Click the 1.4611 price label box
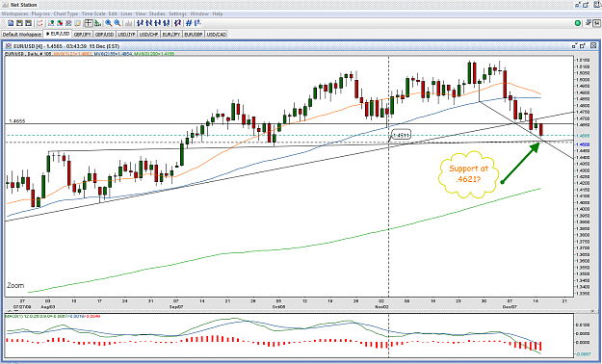This screenshot has width=602, height=364. (402, 135)
